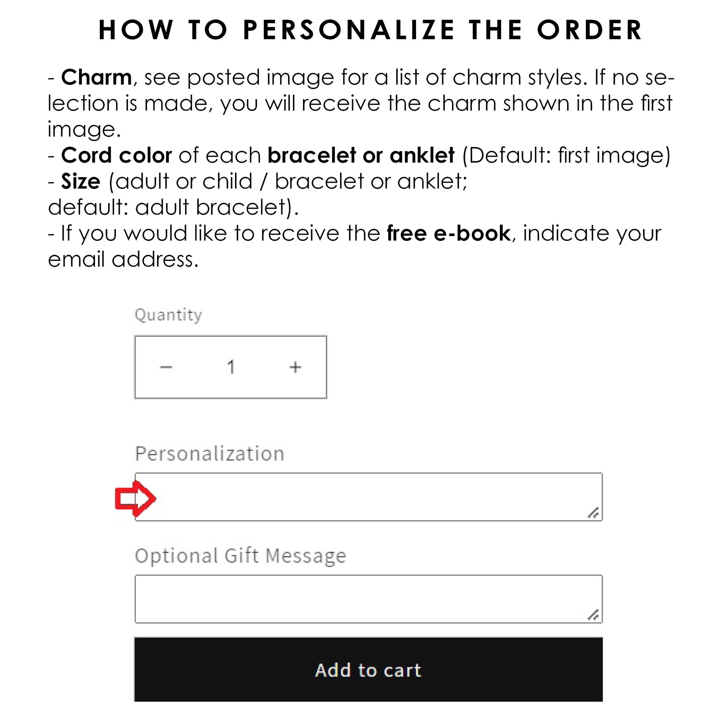This screenshot has height=728, width=728.
Task: Decrease quantity with the minus icon
Action: pyautogui.click(x=166, y=367)
